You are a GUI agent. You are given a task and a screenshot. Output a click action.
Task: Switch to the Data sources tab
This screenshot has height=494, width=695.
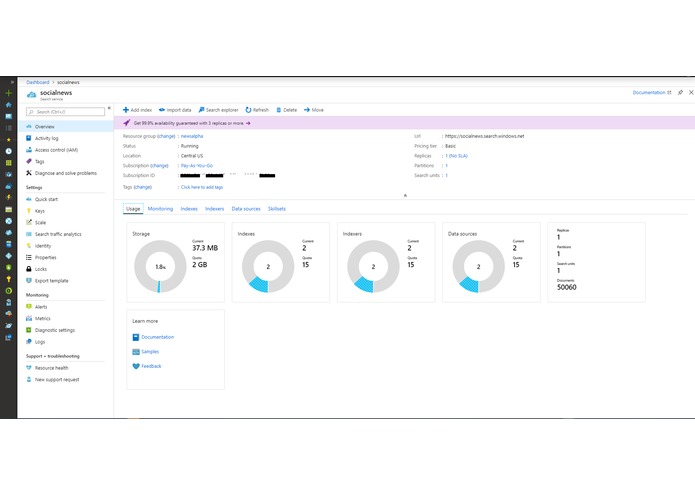pyautogui.click(x=246, y=209)
